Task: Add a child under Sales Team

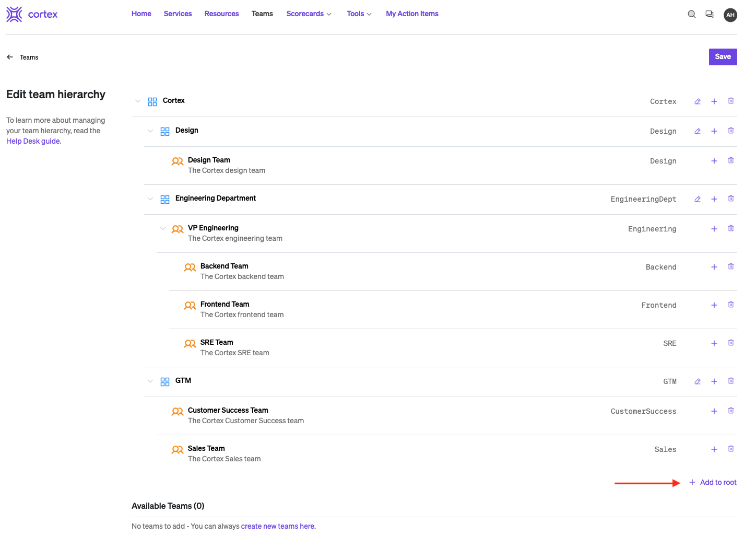Action: (714, 449)
